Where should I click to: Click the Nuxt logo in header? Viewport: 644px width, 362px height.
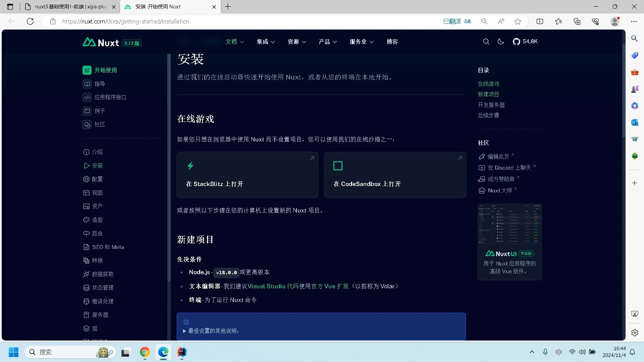(x=101, y=43)
